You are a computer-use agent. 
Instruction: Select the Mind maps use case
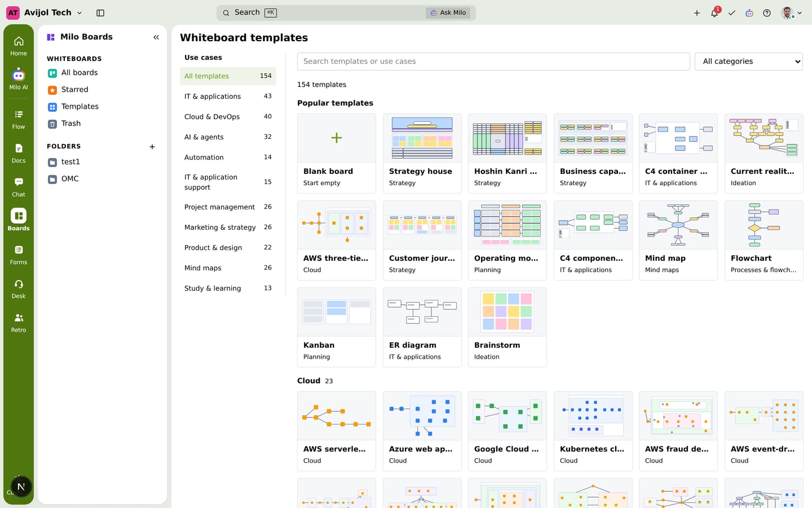(228, 268)
